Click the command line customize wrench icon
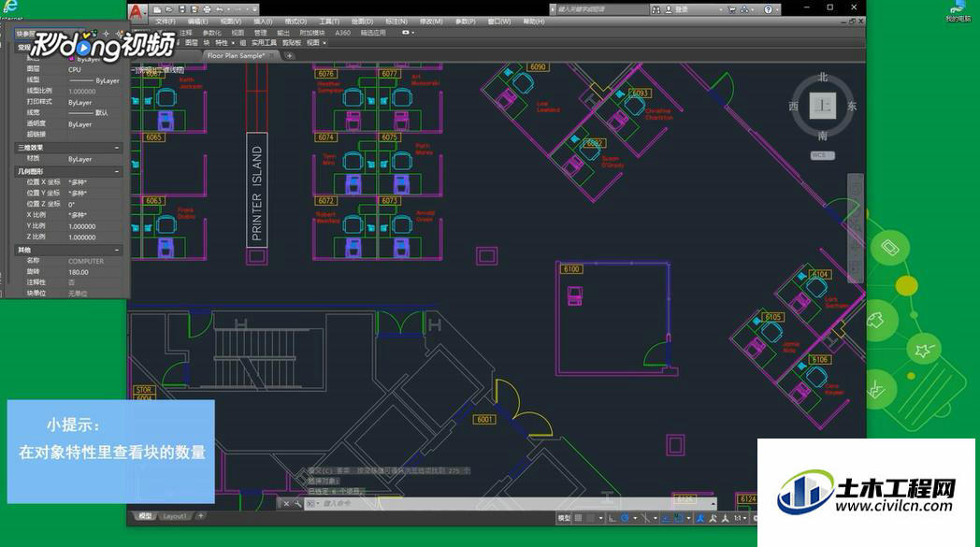Screen dimensions: 980x547 pyautogui.click(x=297, y=503)
